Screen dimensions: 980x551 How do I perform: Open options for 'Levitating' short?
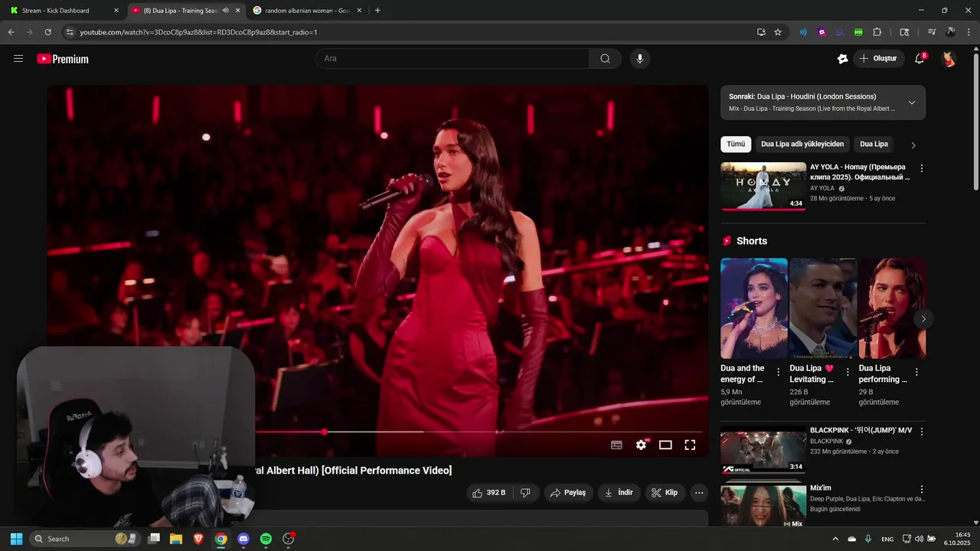click(848, 372)
